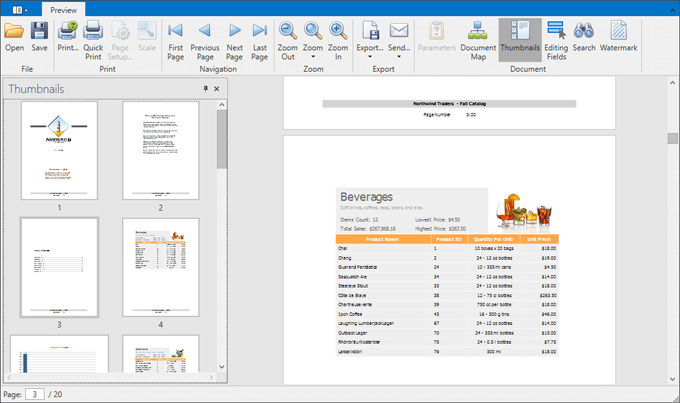The width and height of the screenshot is (680, 403).
Task: Click the page number input field
Action: (x=34, y=393)
